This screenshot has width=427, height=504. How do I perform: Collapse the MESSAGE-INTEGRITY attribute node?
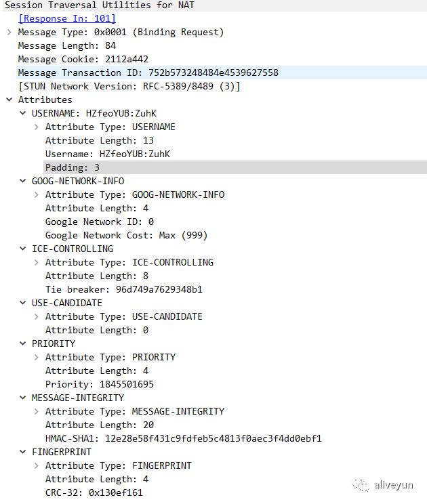[22, 398]
